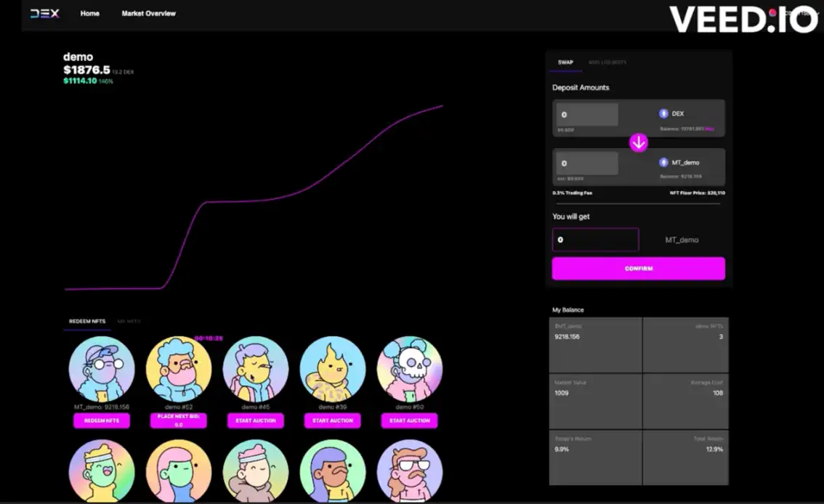This screenshot has width=824, height=504.
Task: Click the NFT Floor Price text
Action: (698, 193)
